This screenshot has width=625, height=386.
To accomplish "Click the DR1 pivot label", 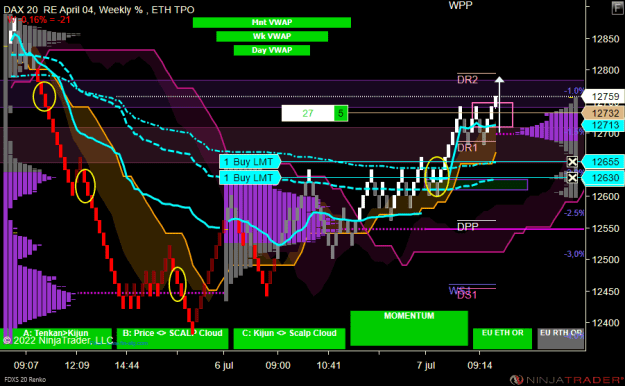I will click(467, 148).
